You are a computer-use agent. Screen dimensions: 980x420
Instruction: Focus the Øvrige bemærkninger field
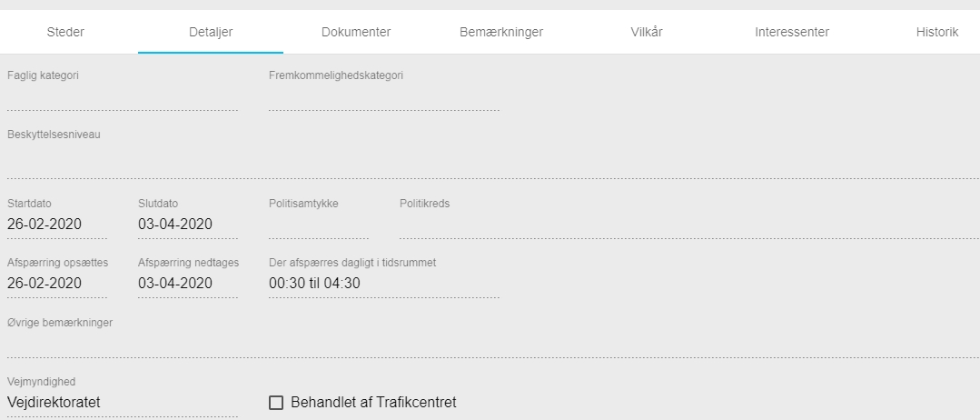pyautogui.click(x=490, y=343)
